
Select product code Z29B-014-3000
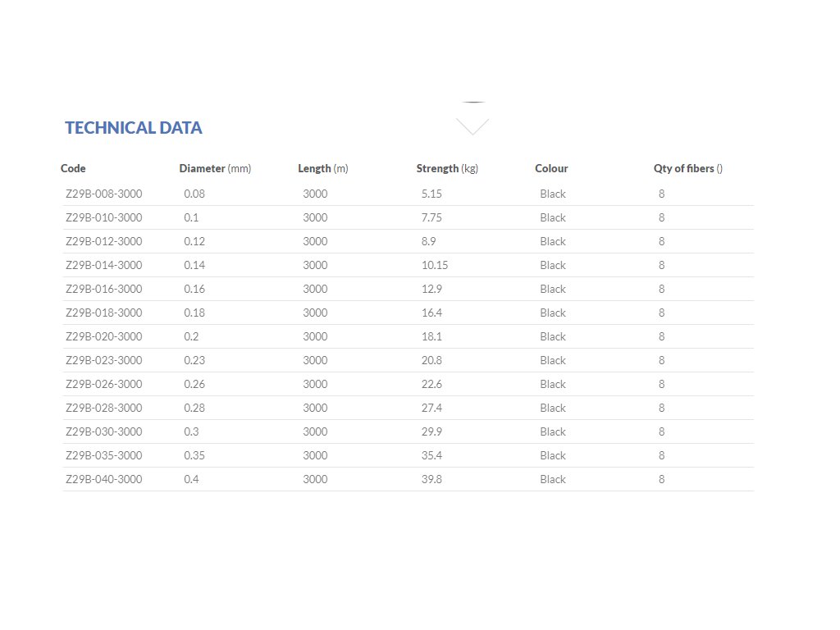[103, 266]
